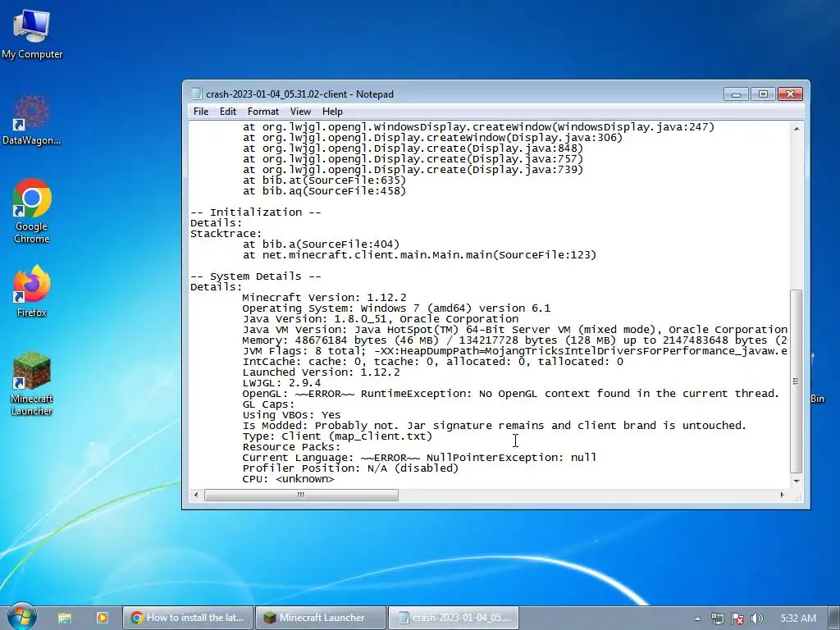
Task: Open the File menu in Notepad
Action: pyautogui.click(x=201, y=112)
